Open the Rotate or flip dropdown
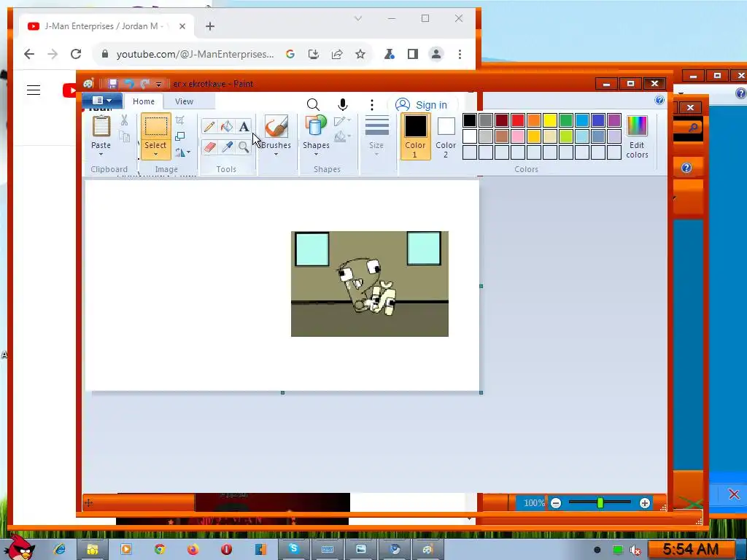The height and width of the screenshot is (560, 747). [x=182, y=152]
